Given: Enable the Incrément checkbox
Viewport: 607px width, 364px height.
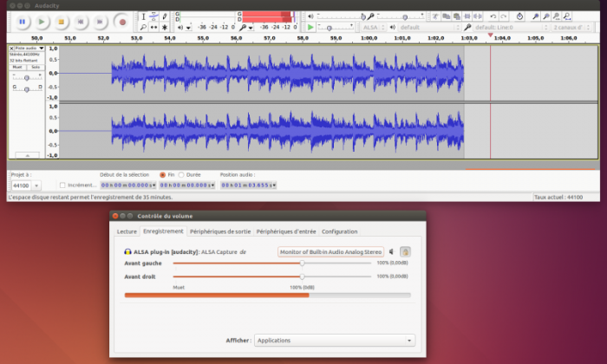Looking at the screenshot, I should click(62, 185).
